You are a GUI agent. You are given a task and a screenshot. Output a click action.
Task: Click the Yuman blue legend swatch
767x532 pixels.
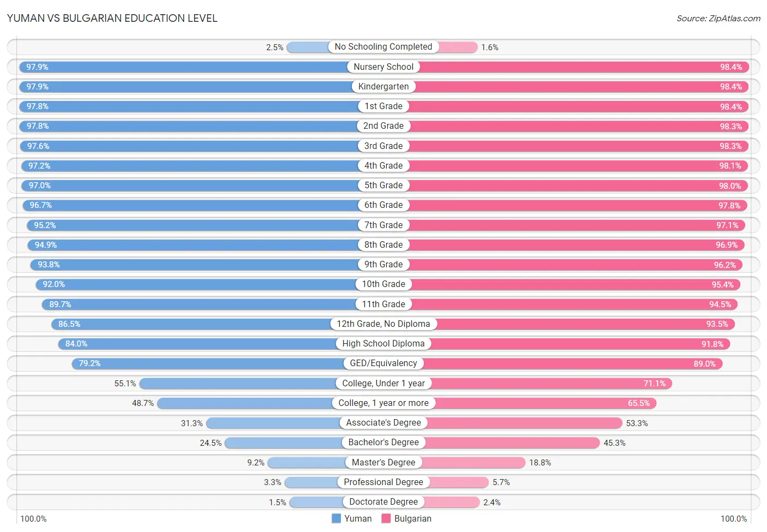click(336, 518)
